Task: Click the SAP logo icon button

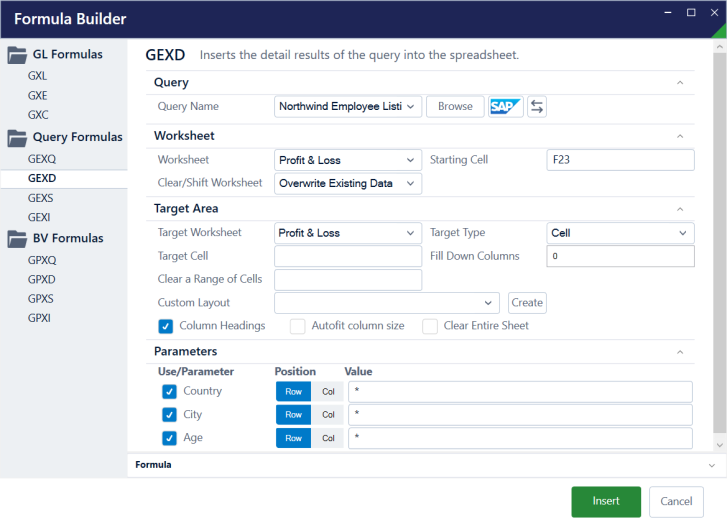Action: pos(506,106)
